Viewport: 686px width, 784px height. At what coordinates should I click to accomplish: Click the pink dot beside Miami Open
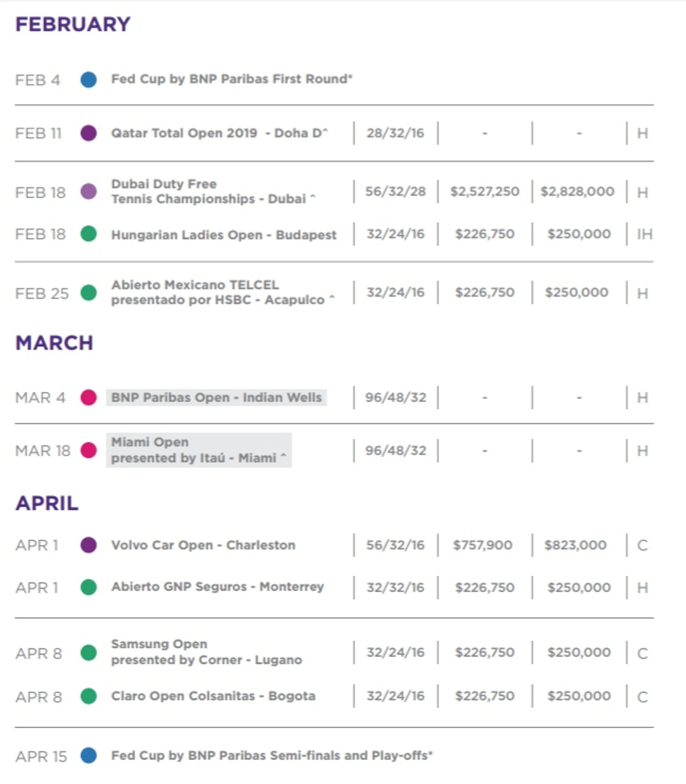(x=88, y=450)
